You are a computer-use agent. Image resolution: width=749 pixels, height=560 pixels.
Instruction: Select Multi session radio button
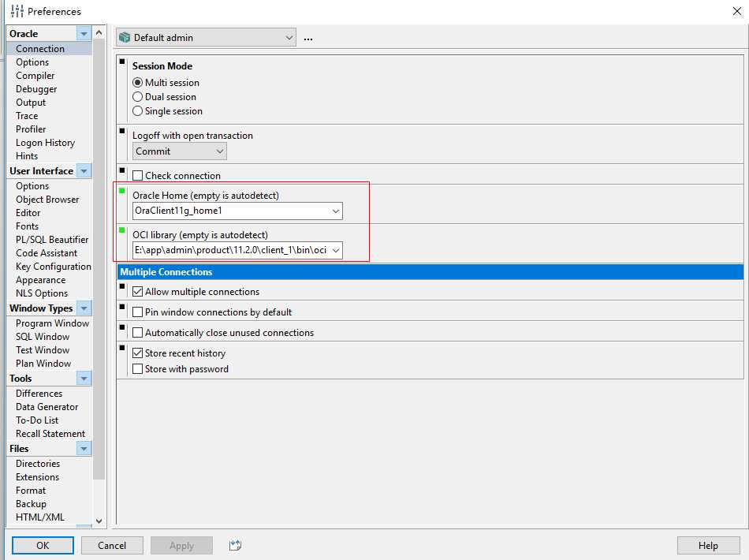click(137, 83)
